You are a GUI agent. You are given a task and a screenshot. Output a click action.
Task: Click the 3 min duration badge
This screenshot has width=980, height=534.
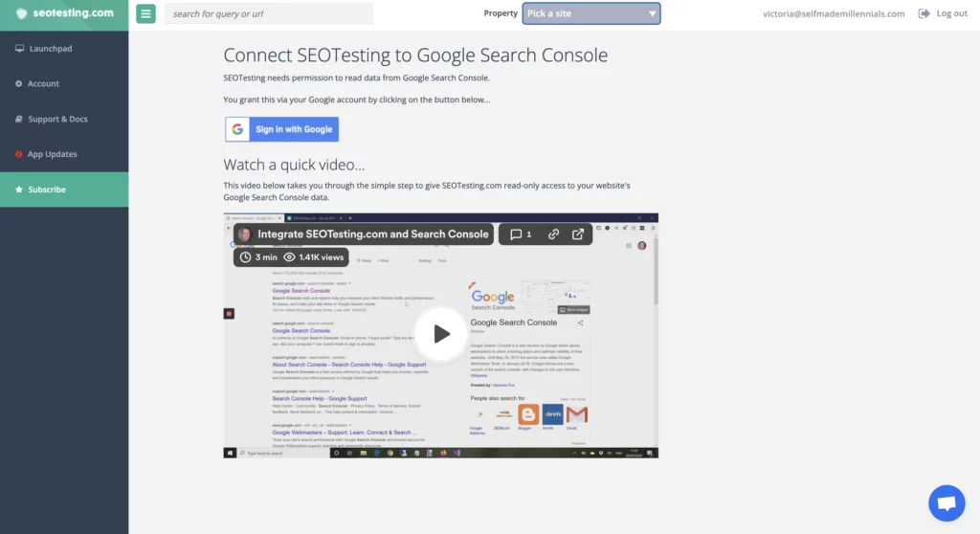tap(258, 257)
